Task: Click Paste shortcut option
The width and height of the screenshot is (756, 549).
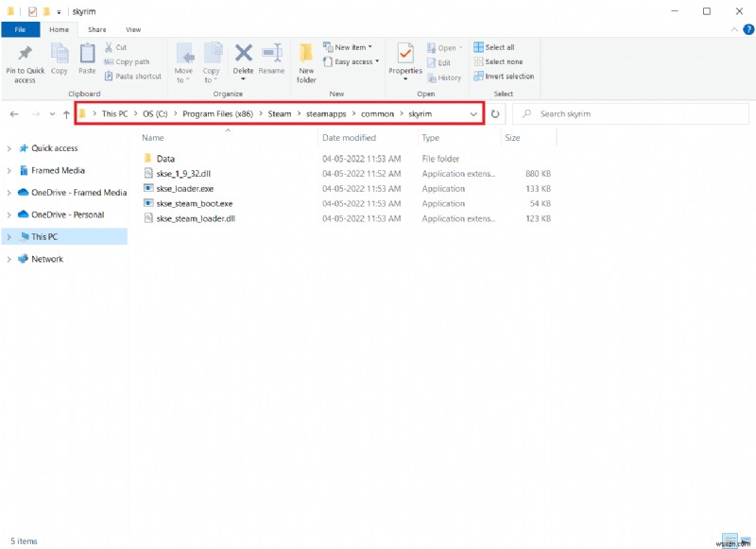Action: click(x=133, y=77)
